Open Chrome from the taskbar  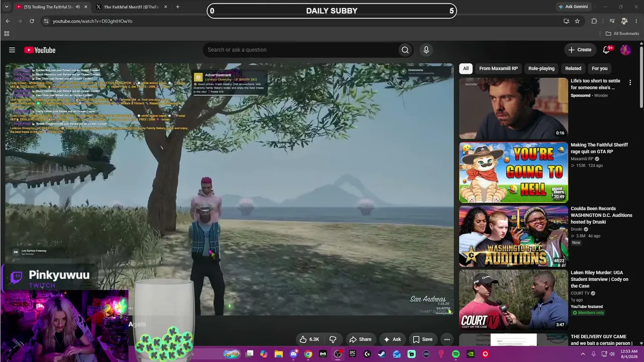(308, 354)
